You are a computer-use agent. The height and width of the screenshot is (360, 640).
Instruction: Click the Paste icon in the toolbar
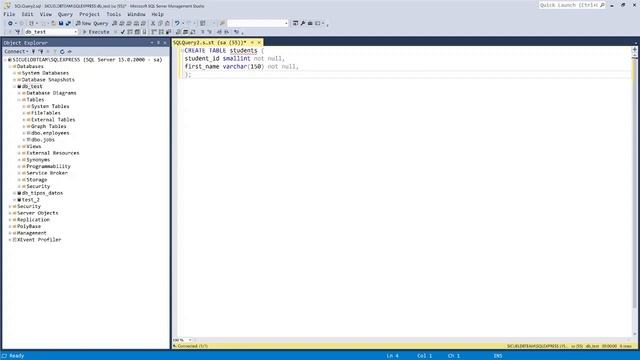(x=167, y=23)
